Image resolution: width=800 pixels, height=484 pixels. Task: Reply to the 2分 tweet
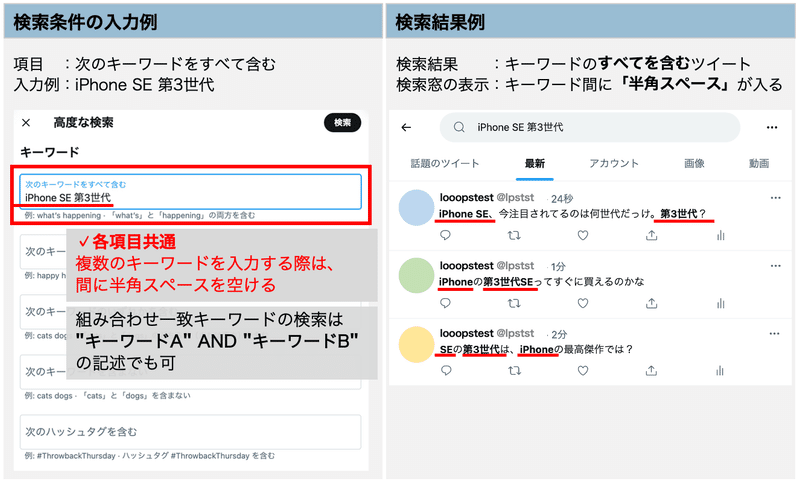[446, 370]
